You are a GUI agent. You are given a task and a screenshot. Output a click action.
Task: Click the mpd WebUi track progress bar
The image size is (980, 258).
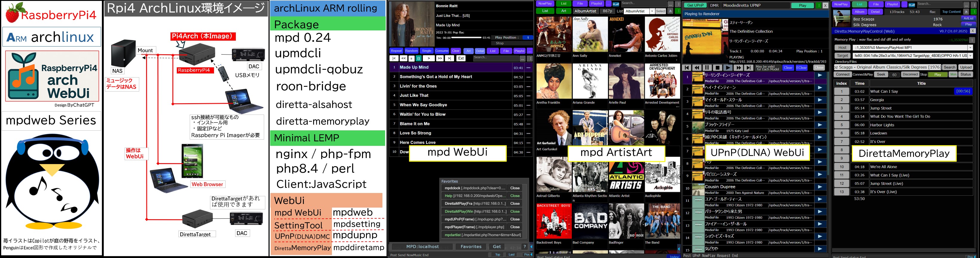coord(466,38)
